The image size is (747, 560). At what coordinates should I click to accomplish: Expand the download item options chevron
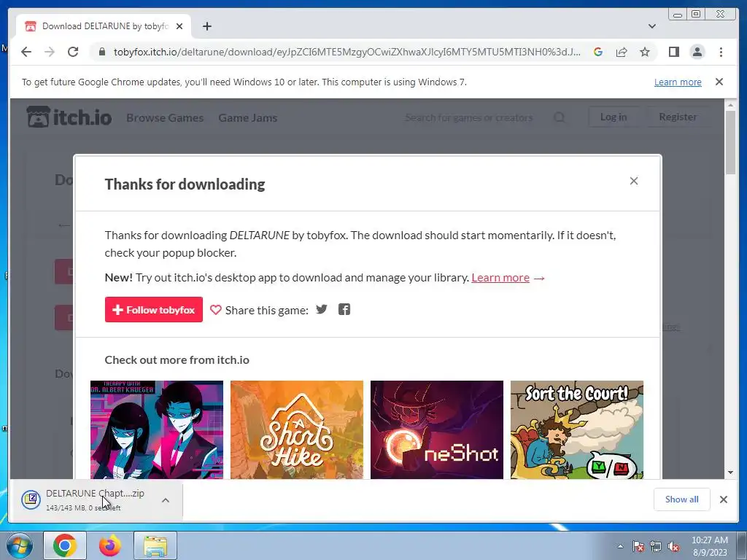(x=166, y=500)
